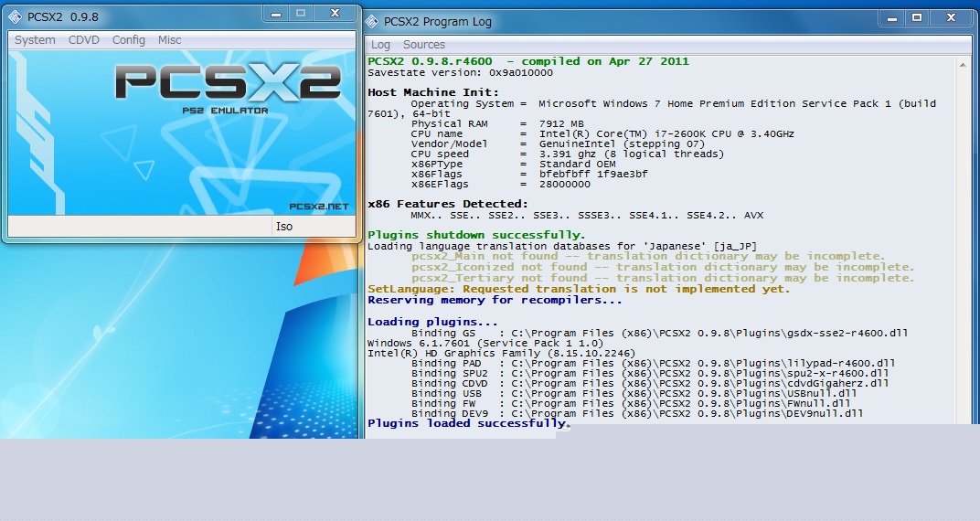Open the System menu in PCSX2

point(35,40)
